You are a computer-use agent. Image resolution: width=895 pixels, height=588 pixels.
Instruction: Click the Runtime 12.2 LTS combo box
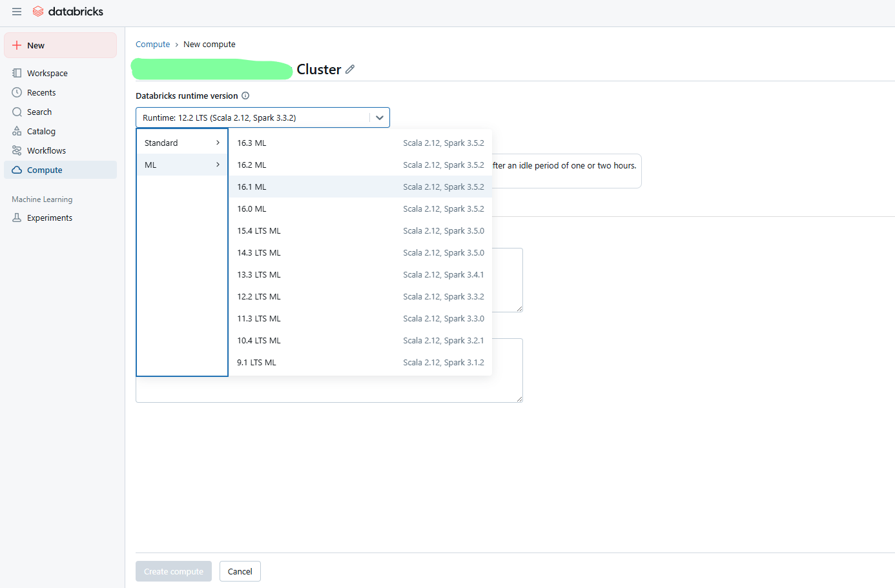263,117
